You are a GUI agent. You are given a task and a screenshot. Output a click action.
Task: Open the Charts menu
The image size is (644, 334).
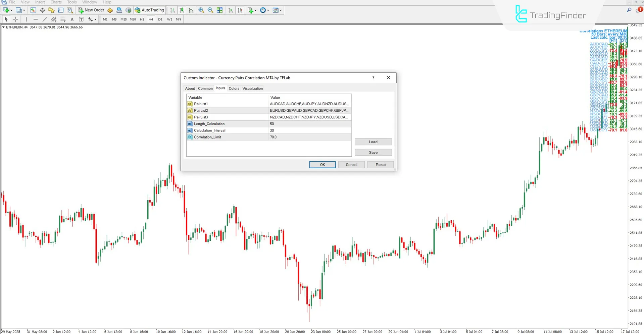(56, 2)
